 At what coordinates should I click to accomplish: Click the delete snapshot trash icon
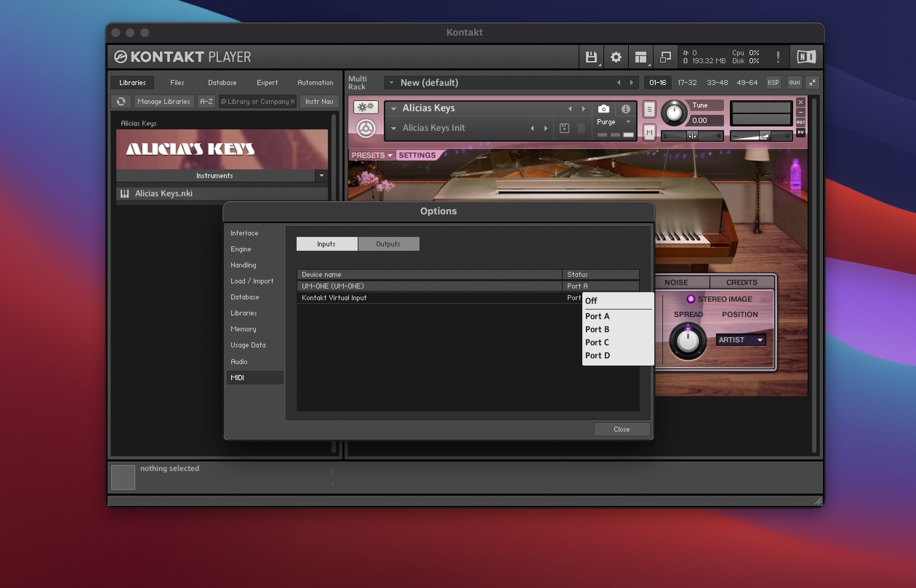click(x=581, y=128)
